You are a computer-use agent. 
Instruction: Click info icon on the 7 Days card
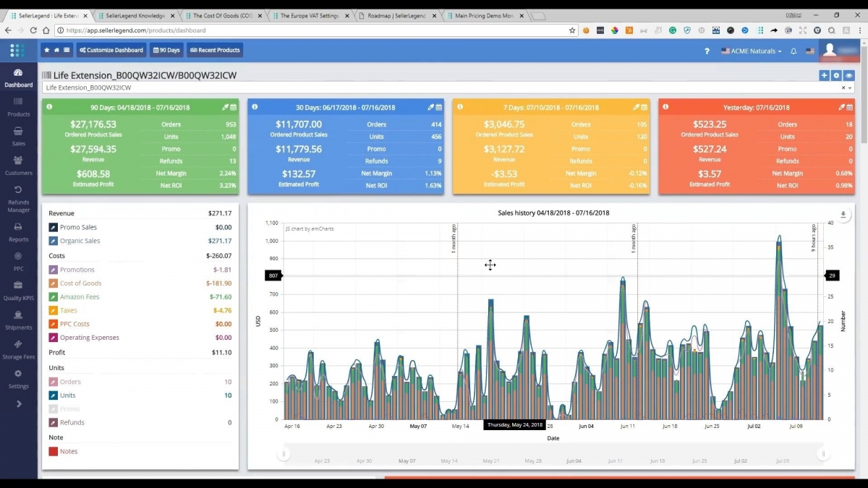coord(459,107)
